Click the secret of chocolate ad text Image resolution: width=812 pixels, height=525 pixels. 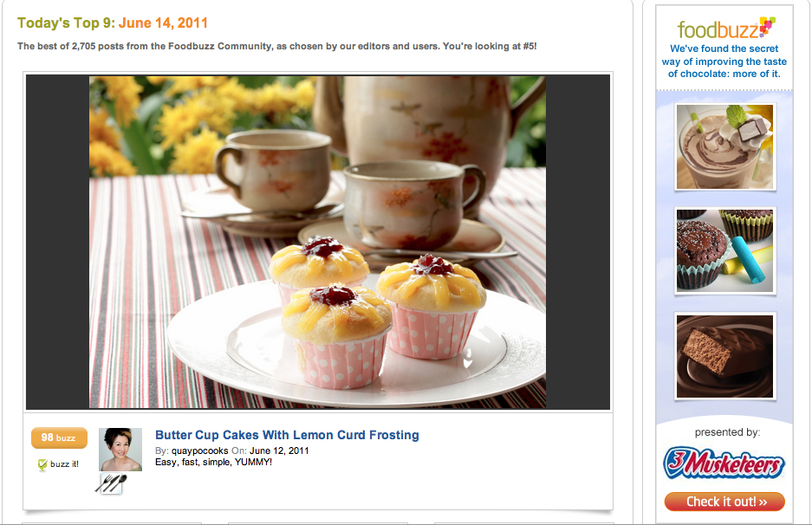coord(724,62)
